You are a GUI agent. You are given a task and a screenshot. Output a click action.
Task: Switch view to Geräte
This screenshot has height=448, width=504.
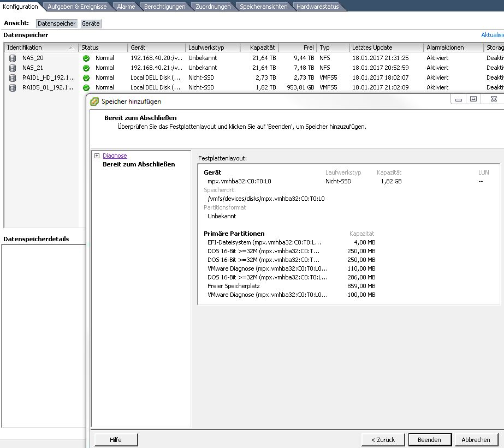(x=91, y=23)
